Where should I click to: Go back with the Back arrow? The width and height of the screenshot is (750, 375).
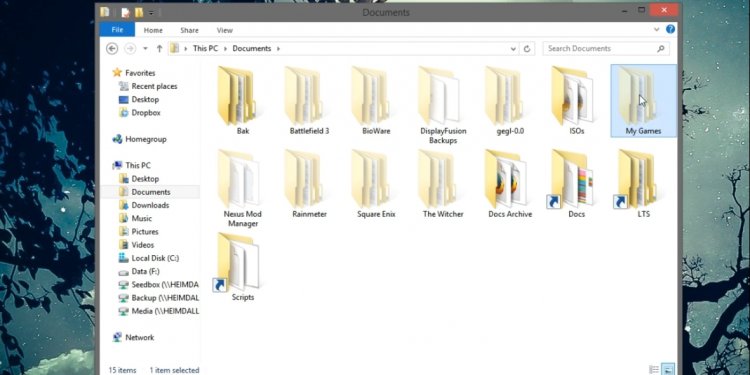[x=112, y=48]
